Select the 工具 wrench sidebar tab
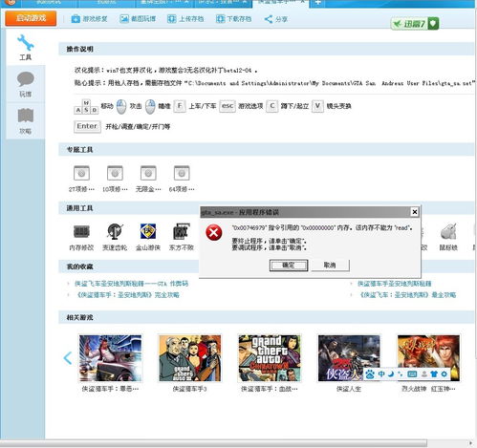The height and width of the screenshot is (448, 477). [26, 47]
